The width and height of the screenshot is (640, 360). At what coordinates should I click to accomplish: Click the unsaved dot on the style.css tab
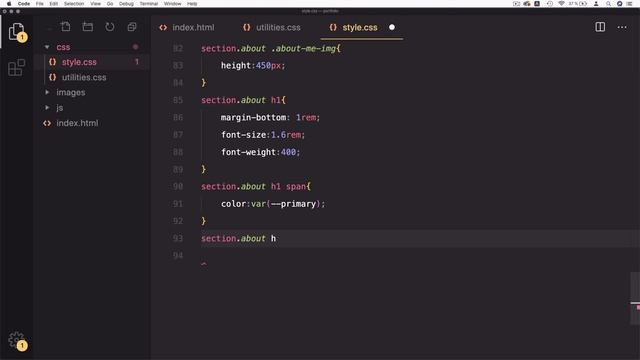(392, 27)
